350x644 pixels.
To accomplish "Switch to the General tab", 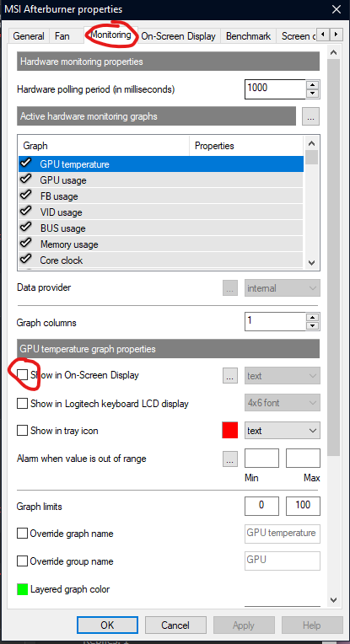I will [29, 35].
